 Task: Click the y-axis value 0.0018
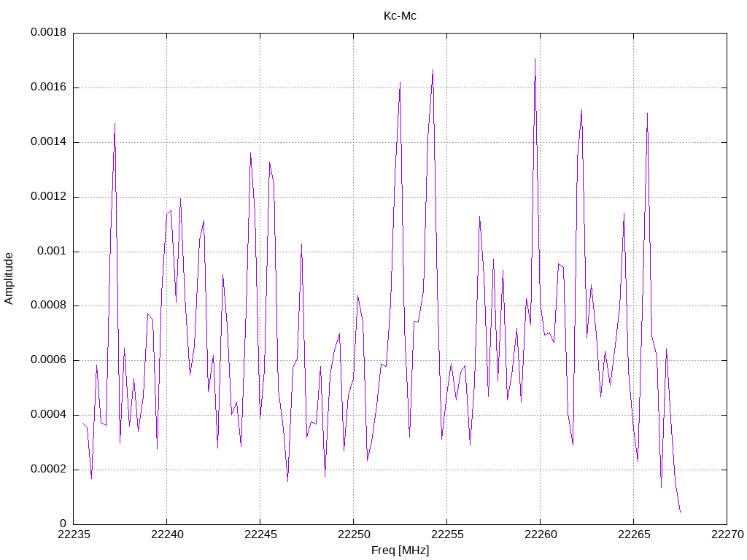coord(49,32)
